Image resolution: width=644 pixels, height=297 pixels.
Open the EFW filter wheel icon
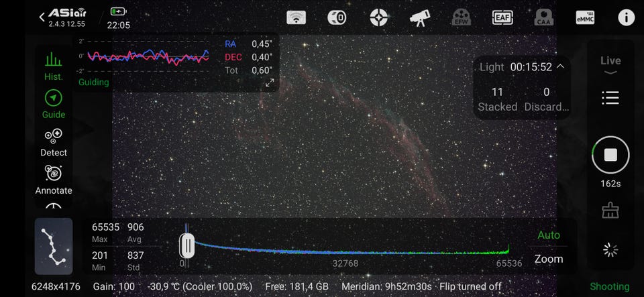(x=462, y=17)
